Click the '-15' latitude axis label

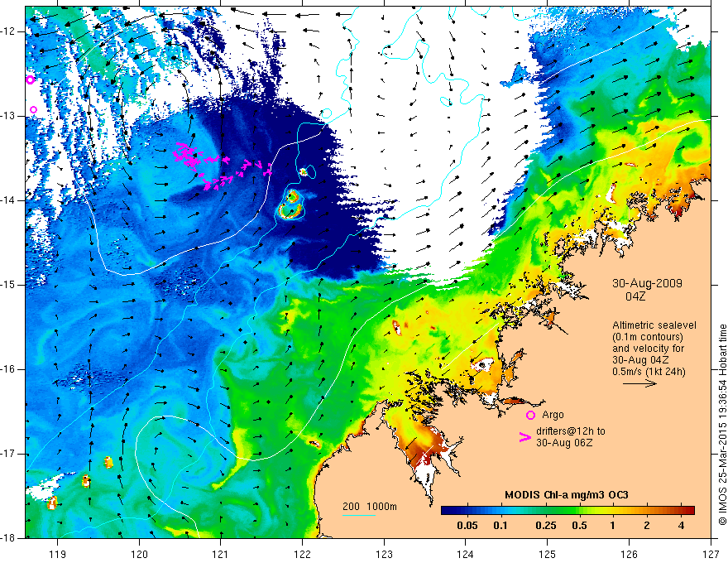[9, 285]
